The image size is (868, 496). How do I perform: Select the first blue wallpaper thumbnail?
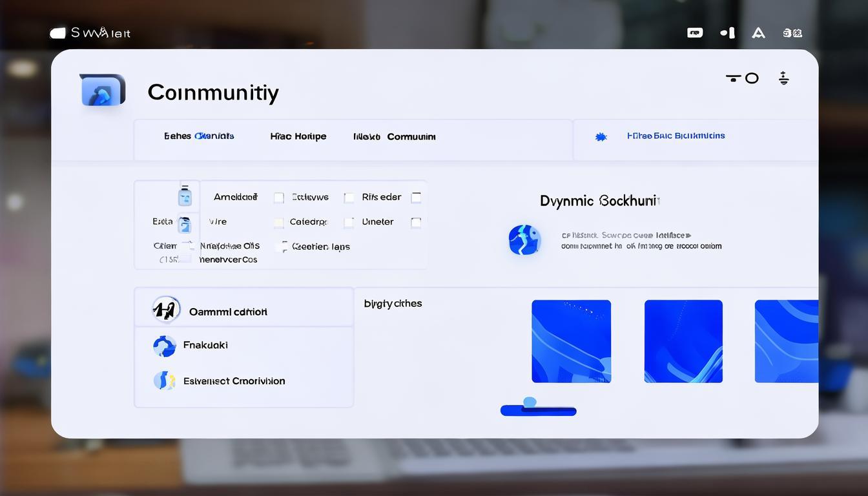tap(571, 341)
